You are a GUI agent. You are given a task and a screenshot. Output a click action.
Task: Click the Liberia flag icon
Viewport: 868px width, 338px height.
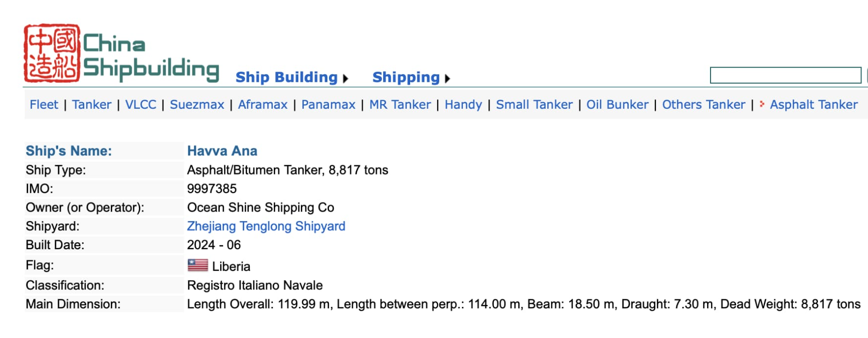point(198,265)
